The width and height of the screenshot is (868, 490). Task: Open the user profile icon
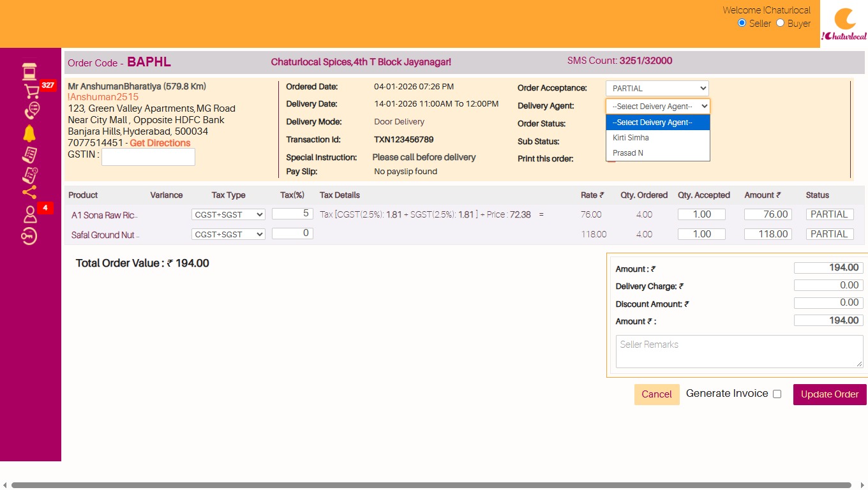[x=30, y=215]
